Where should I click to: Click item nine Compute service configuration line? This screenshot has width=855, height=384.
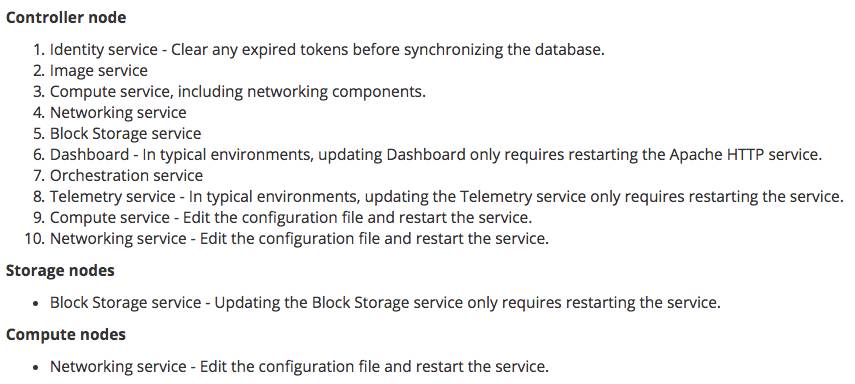coord(291,218)
